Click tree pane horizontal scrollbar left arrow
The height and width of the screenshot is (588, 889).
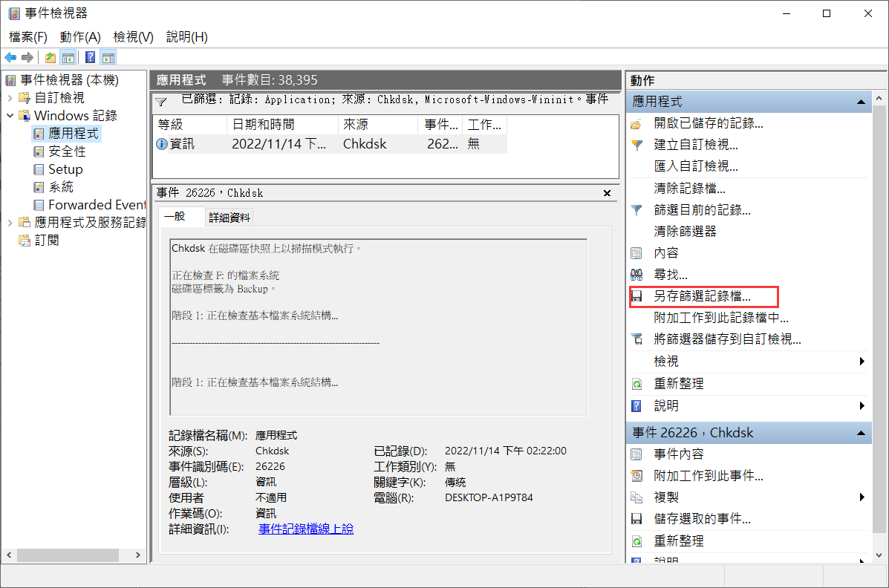[x=8, y=555]
